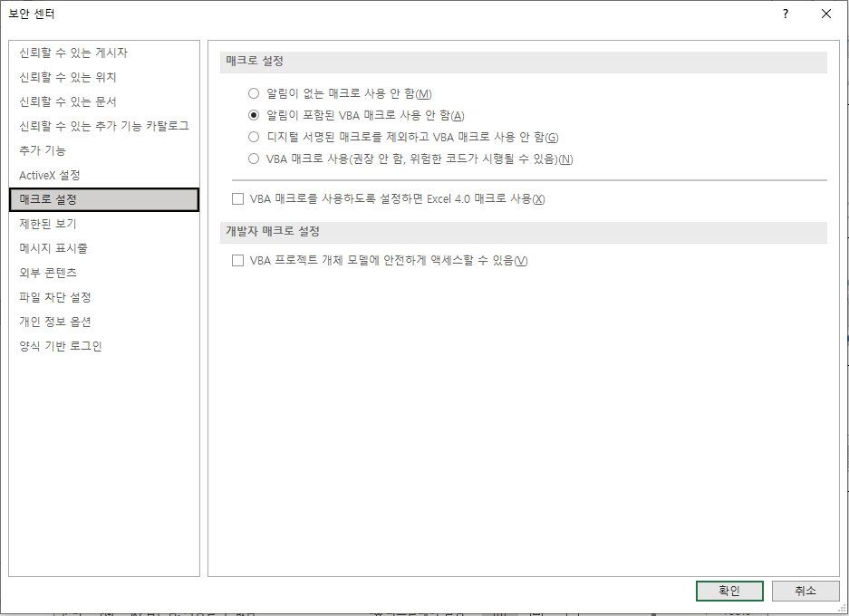Screen dimensions: 849x616
Task: Select '알림이 없는 매크로 사용 안 함' radio button
Action: click(254, 93)
